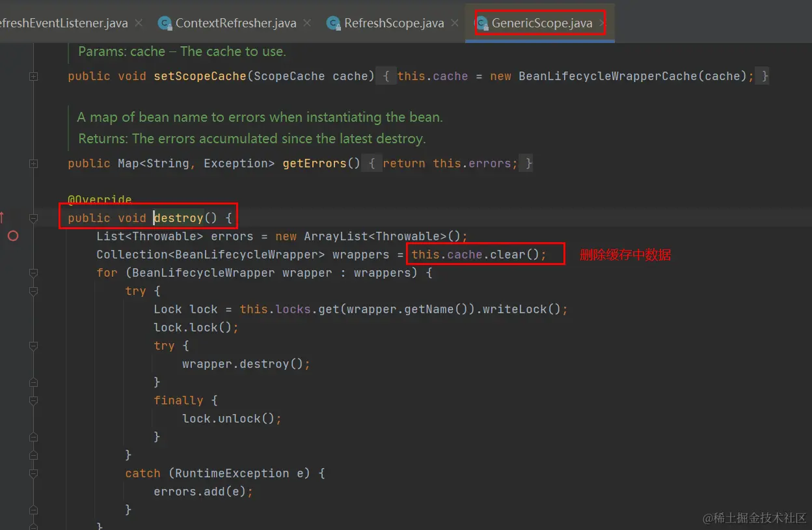This screenshot has width=812, height=530.
Task: Click the 'finally' keyword
Action: click(178, 400)
